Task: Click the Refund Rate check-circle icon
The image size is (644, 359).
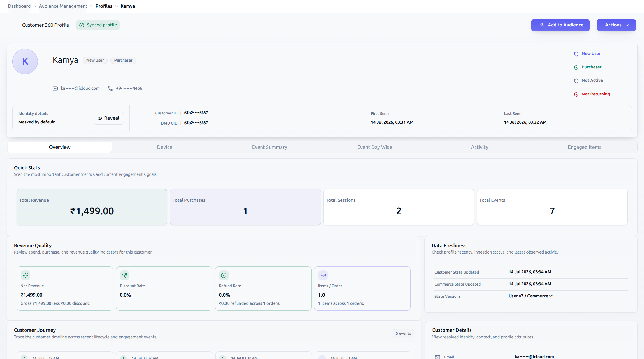Action: [x=224, y=275]
